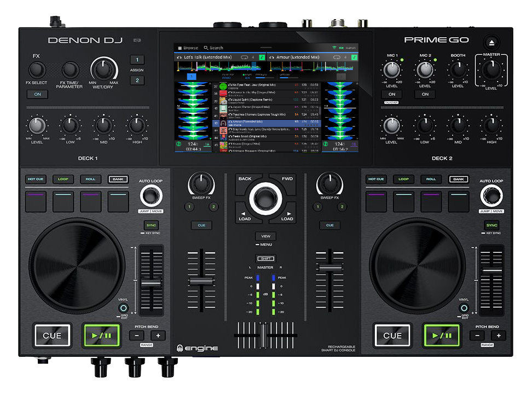Toggle MIC 1 ON button
This screenshot has width=532, height=394.
tap(391, 94)
